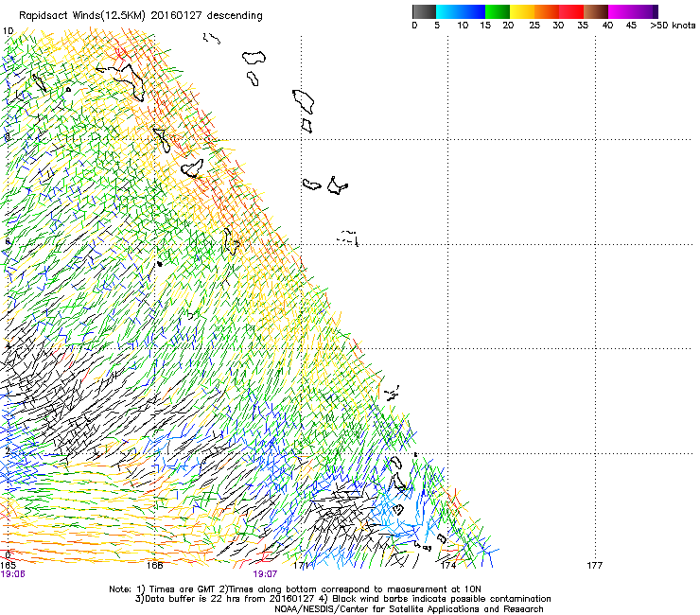Viewport: 700px width, 615px height.
Task: Click the purple time stamp '19:07'
Action: (x=265, y=574)
